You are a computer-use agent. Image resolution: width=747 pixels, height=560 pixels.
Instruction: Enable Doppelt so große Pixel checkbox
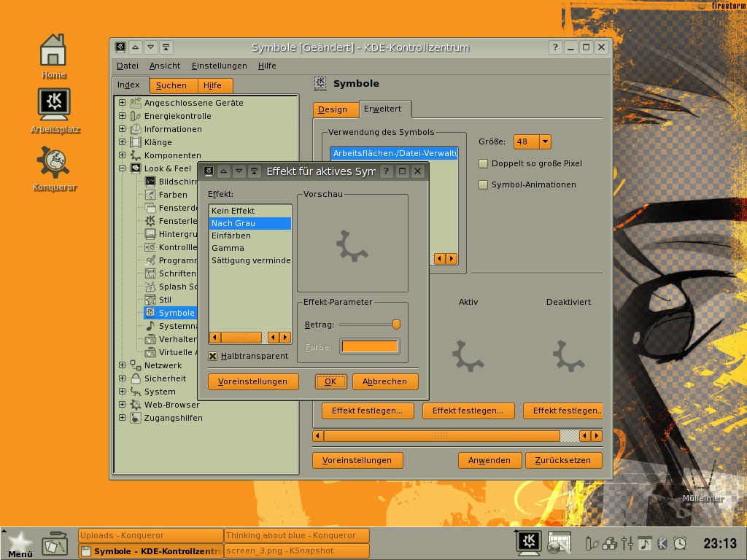click(483, 163)
